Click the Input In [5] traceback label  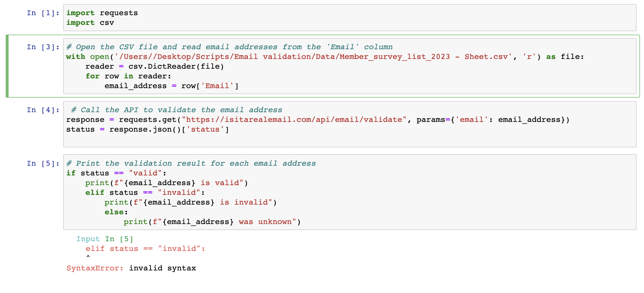click(x=105, y=239)
